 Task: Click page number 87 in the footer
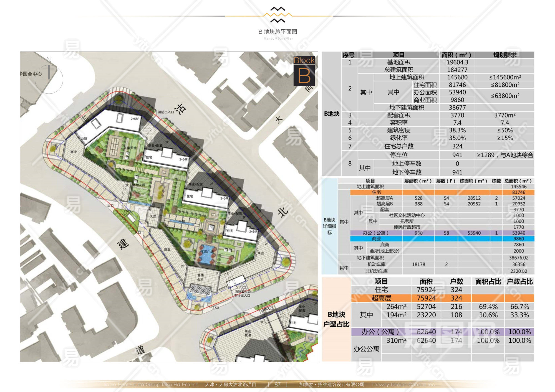277,385
